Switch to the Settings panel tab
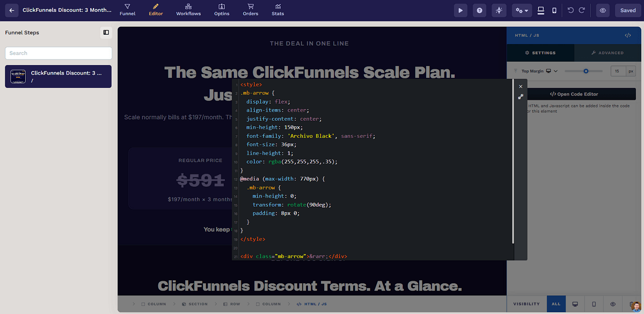This screenshot has height=314, width=644. pyautogui.click(x=540, y=53)
